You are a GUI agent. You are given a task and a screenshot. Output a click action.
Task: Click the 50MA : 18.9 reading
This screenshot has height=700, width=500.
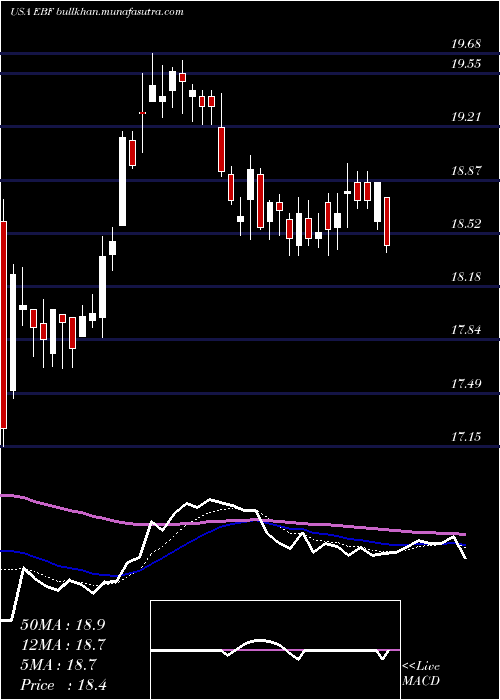coord(63,625)
